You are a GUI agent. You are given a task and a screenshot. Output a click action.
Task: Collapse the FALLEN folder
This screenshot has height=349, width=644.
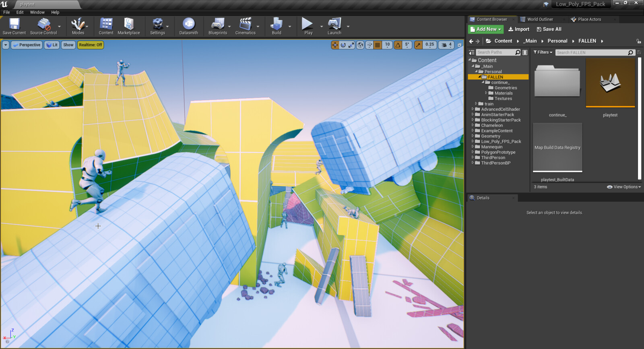[479, 77]
